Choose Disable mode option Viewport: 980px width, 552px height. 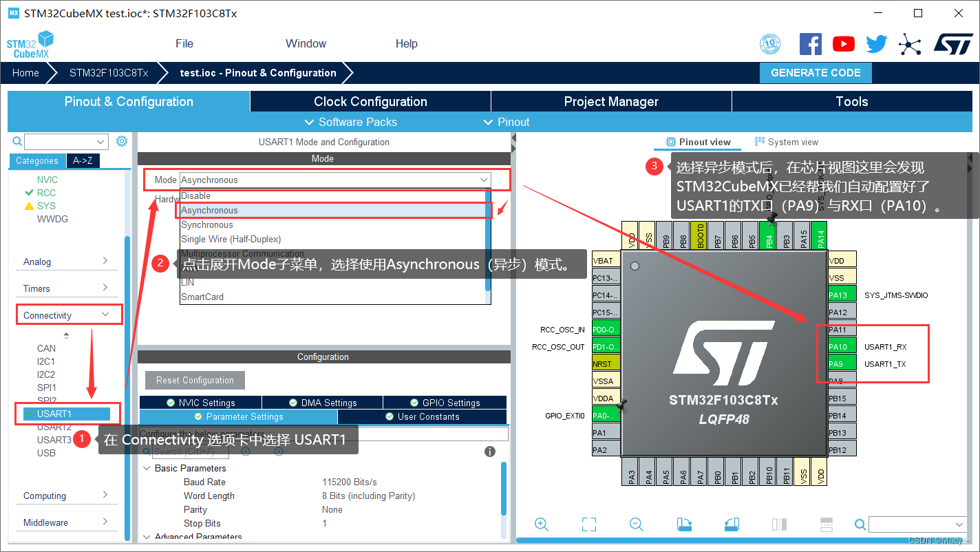point(334,195)
